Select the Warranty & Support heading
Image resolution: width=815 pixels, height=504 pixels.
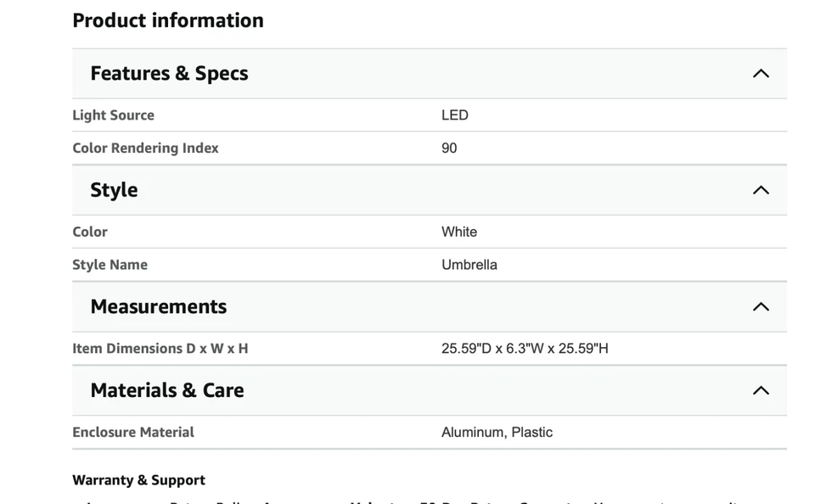(x=138, y=480)
